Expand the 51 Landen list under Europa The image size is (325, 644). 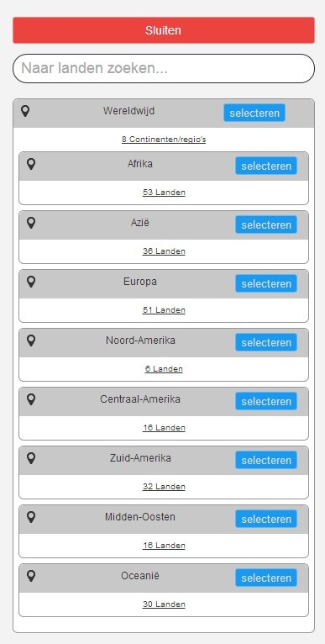click(x=164, y=310)
